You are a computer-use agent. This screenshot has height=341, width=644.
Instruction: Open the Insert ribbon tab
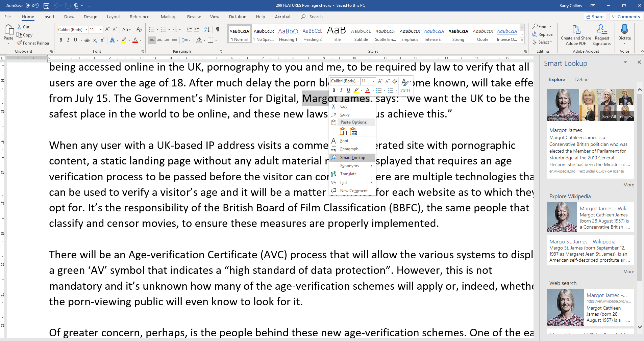click(x=49, y=17)
